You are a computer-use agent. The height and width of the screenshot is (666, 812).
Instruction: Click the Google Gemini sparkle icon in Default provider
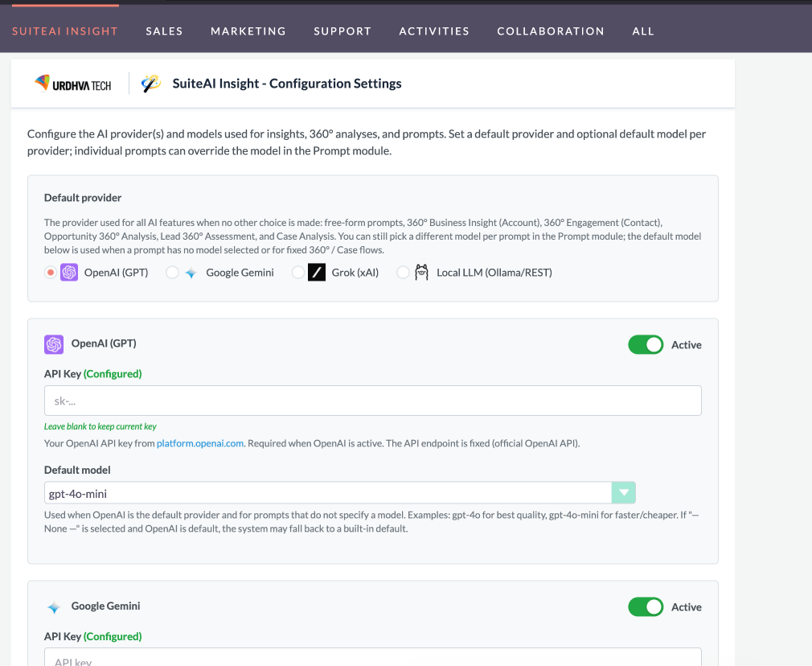click(x=191, y=273)
